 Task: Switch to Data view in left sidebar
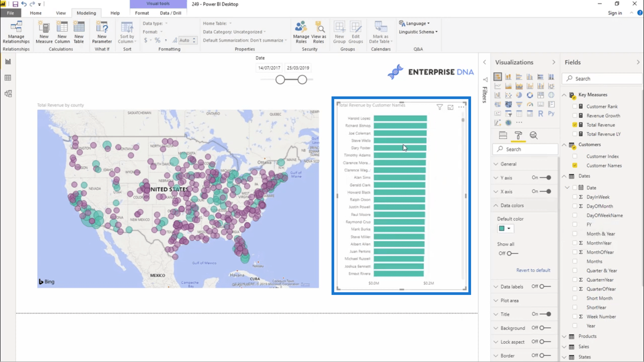coord(8,78)
